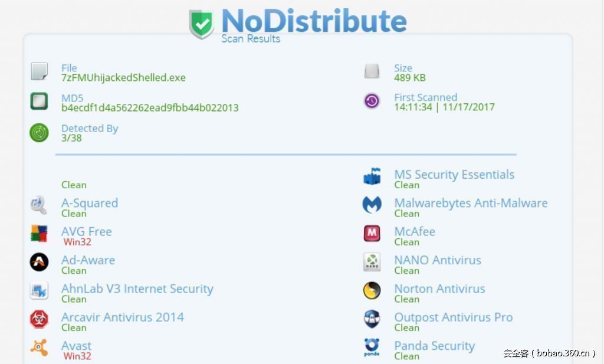
Task: Click the NoDistribute shield logo icon
Action: [202, 24]
